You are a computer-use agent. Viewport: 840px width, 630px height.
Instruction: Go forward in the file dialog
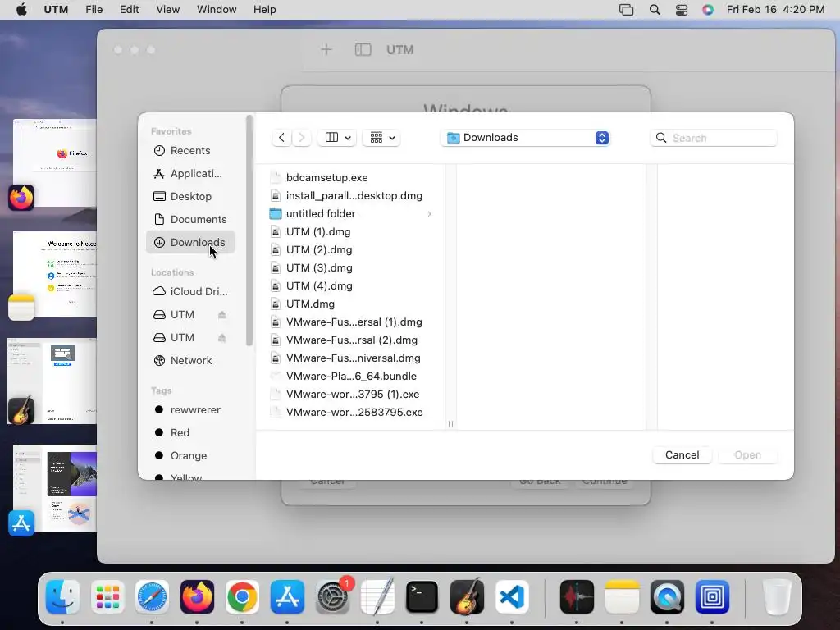click(x=302, y=138)
